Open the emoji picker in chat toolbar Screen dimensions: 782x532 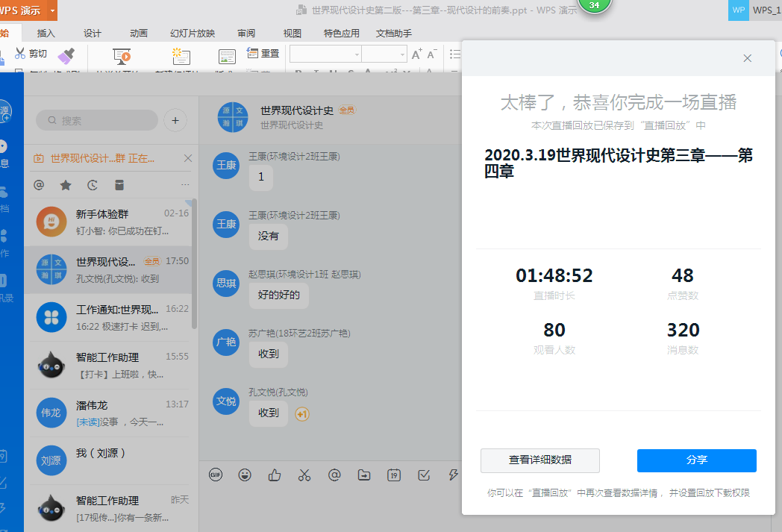(245, 475)
